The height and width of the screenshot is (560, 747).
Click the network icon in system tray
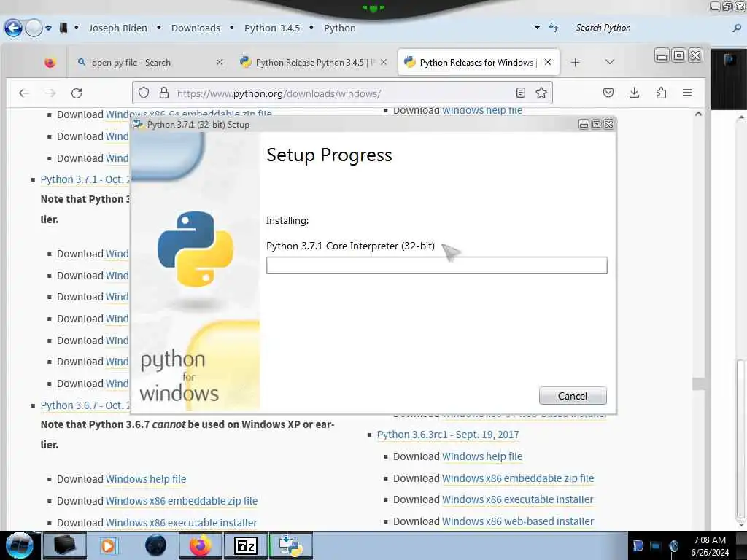[x=656, y=546]
